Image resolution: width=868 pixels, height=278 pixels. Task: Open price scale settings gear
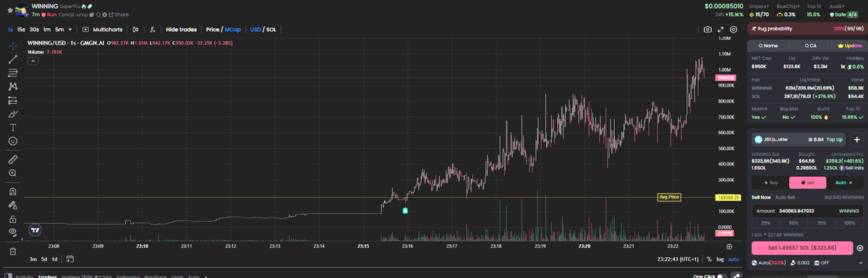[729, 246]
